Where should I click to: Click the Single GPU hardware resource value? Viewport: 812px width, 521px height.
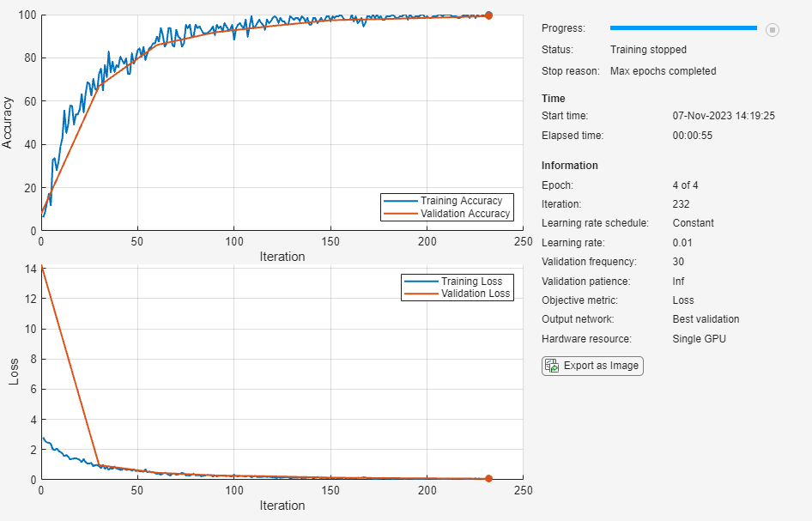click(699, 339)
